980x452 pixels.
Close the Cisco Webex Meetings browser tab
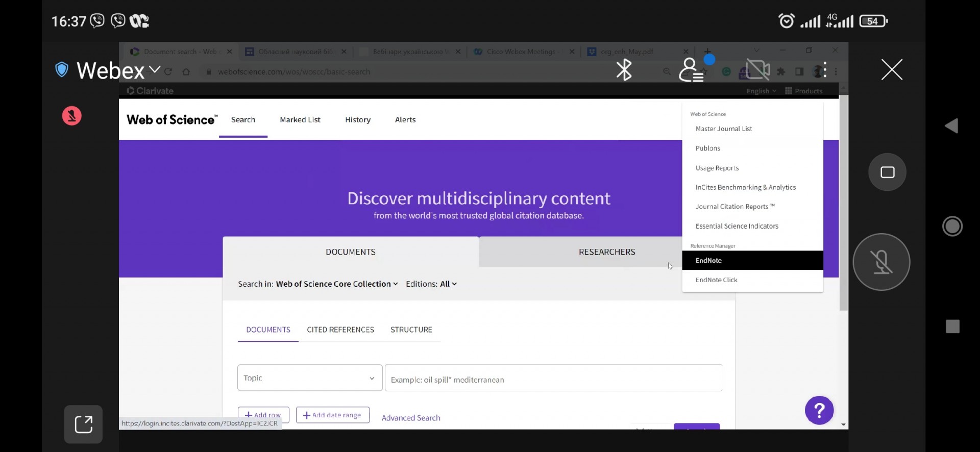tap(572, 52)
